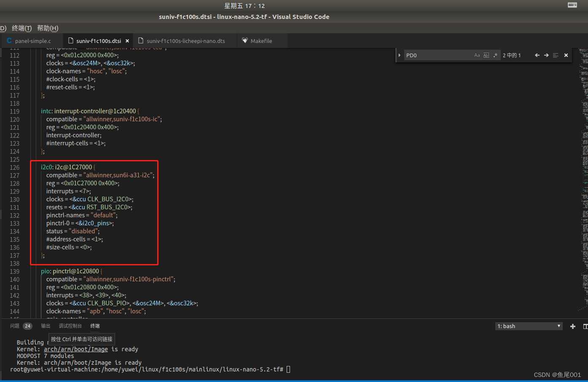This screenshot has width=588, height=382.
Task: Open the 终端(T) menu
Action: (x=21, y=28)
